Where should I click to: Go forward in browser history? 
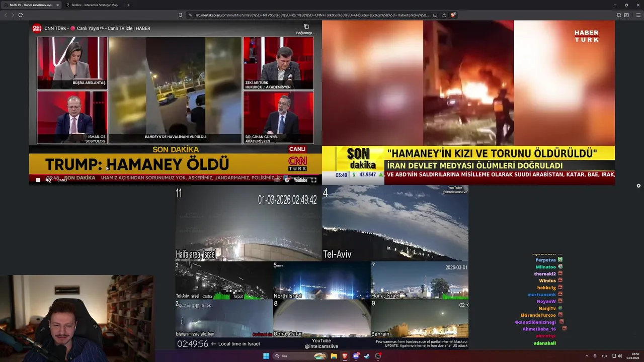point(13,15)
